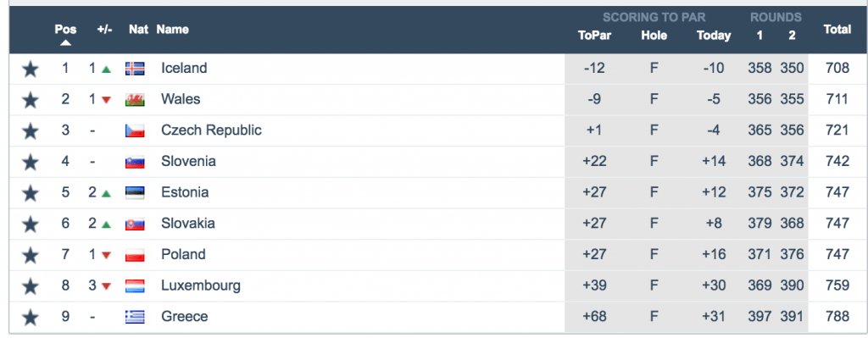Click the Iceland flag icon
Viewport: 868px width, 338px height.
click(x=135, y=69)
